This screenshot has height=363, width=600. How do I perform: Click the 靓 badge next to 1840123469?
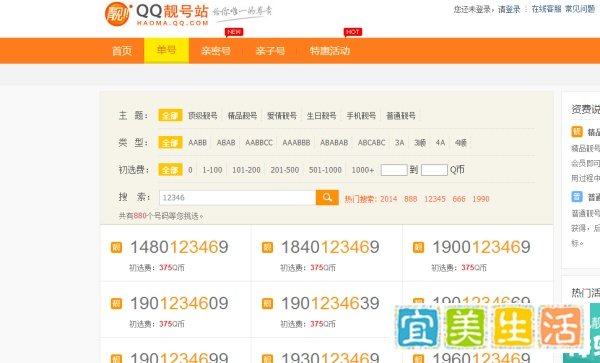click(267, 247)
